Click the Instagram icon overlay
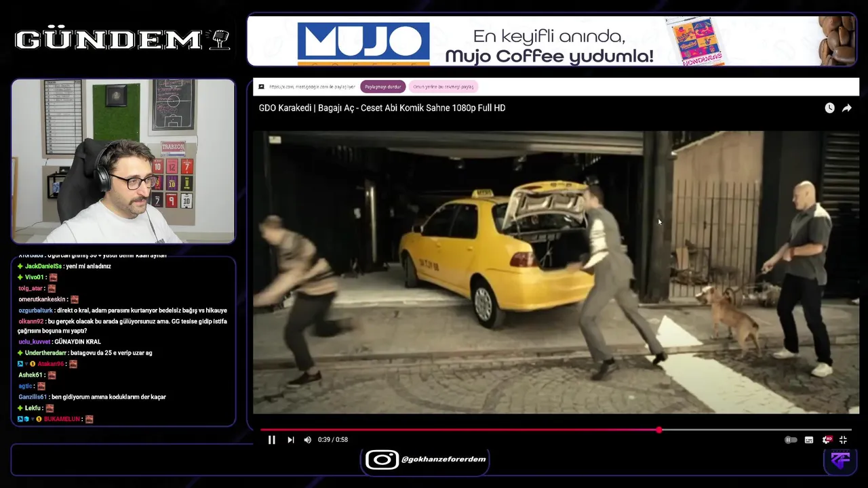 click(x=382, y=460)
